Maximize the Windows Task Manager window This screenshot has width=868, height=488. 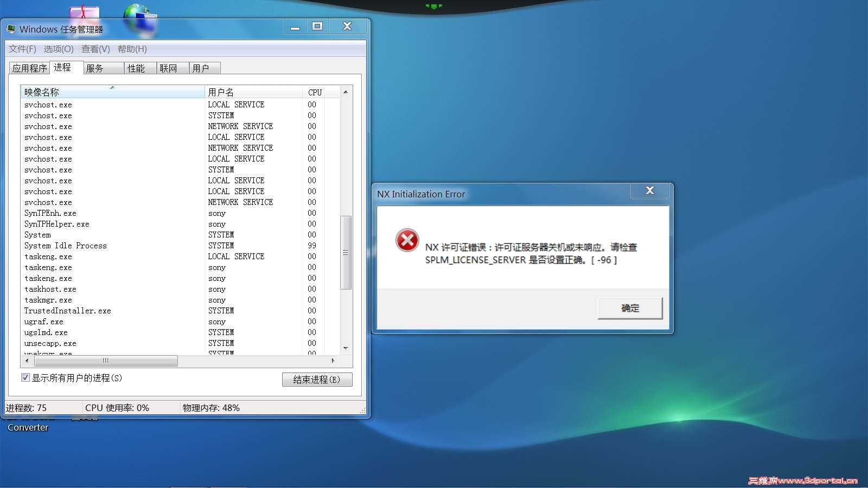[317, 27]
